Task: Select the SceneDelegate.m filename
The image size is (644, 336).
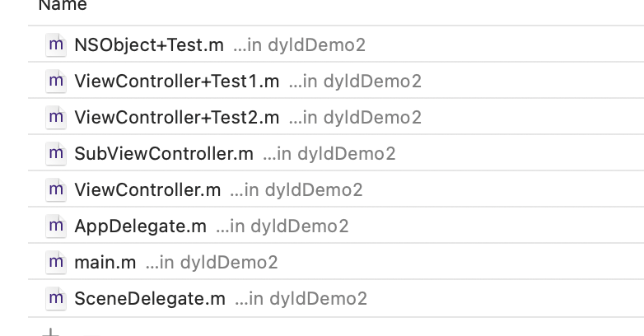Action: (149, 298)
